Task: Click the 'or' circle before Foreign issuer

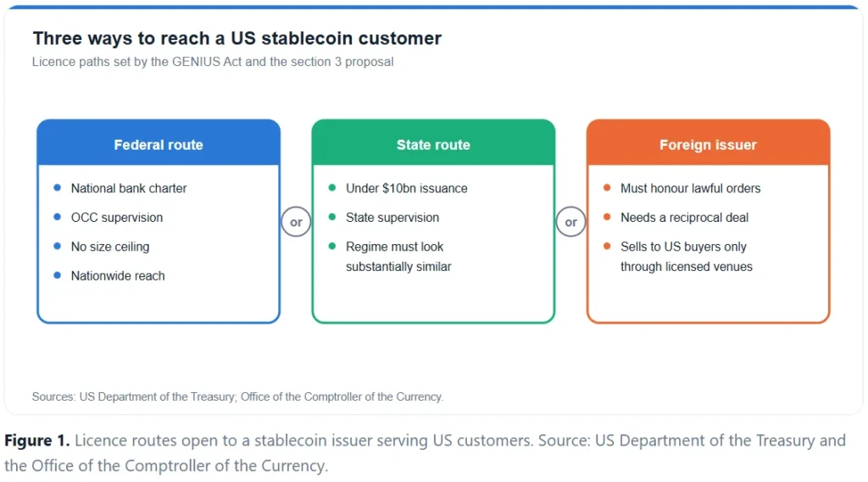Action: [x=570, y=222]
